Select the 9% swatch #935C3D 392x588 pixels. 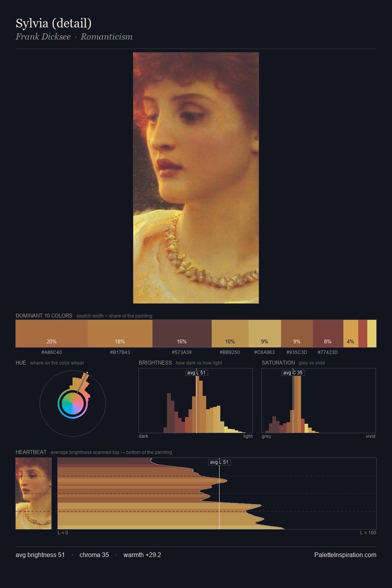(x=297, y=334)
